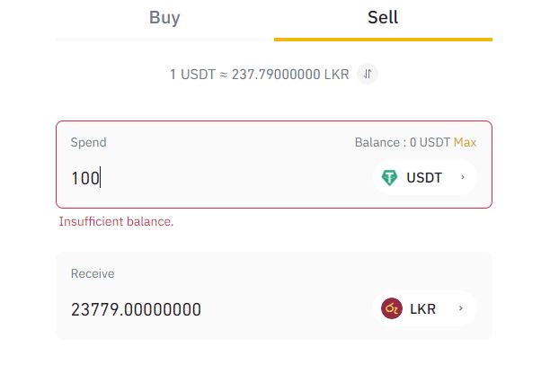Click the Receive label
The height and width of the screenshot is (392, 550).
click(93, 273)
